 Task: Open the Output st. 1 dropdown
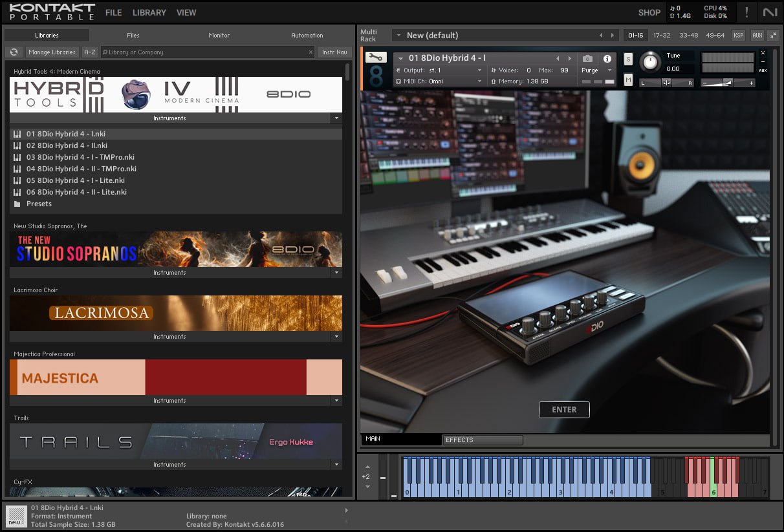pos(439,70)
